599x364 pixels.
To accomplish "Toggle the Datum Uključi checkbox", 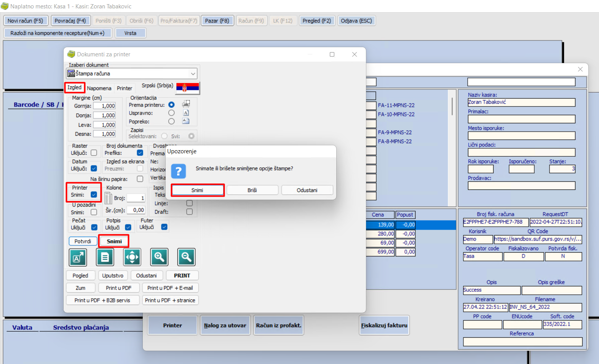I will [94, 168].
